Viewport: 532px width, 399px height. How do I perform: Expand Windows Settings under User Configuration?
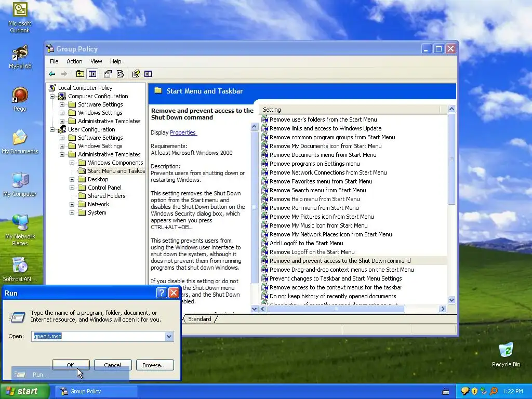pos(62,146)
